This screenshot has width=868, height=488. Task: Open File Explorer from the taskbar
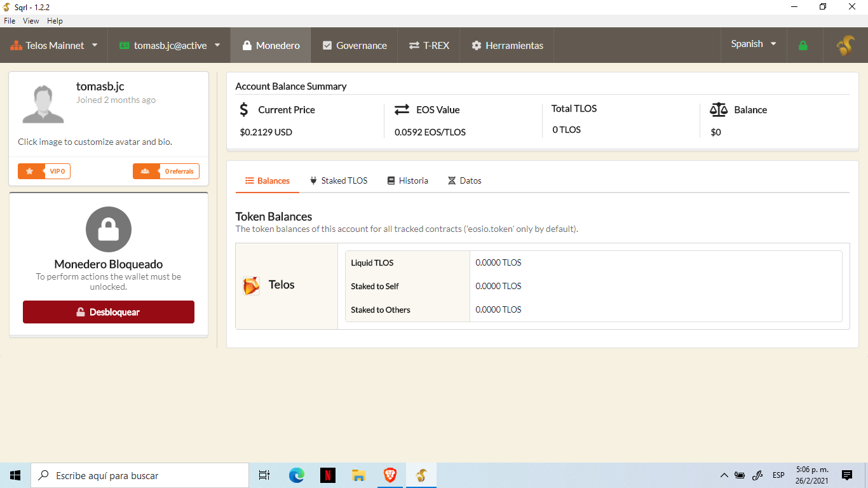358,475
